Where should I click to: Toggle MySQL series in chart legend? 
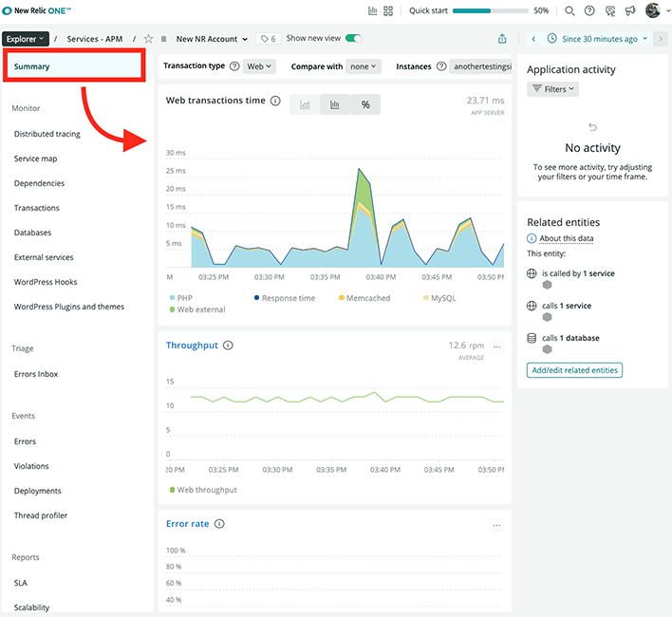pyautogui.click(x=439, y=298)
